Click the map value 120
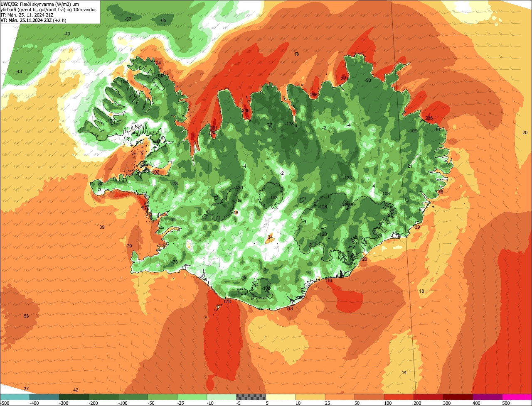 tap(364, 259)
